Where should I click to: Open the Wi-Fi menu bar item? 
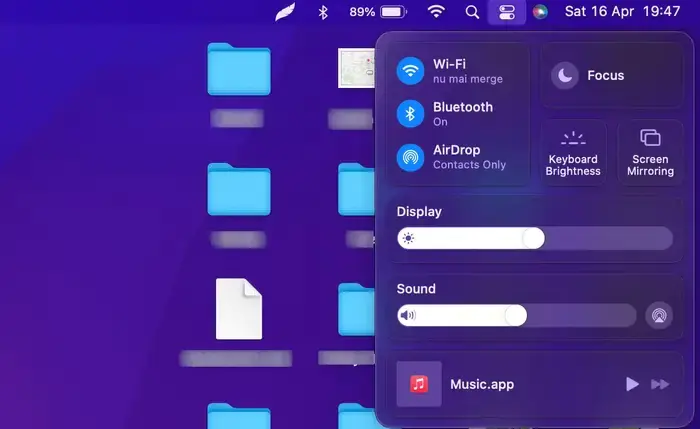tap(436, 12)
